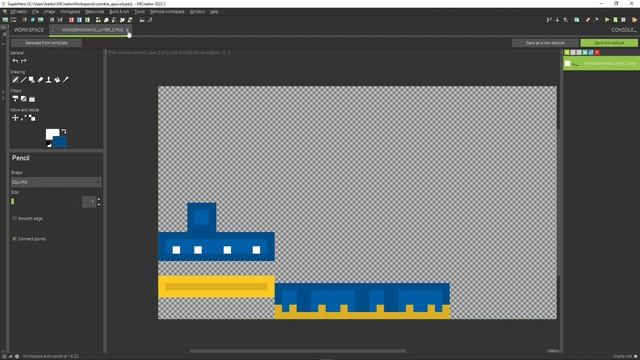Click the gear icon in bottom status bar
Viewport: 640px width, 360px height.
17,356
